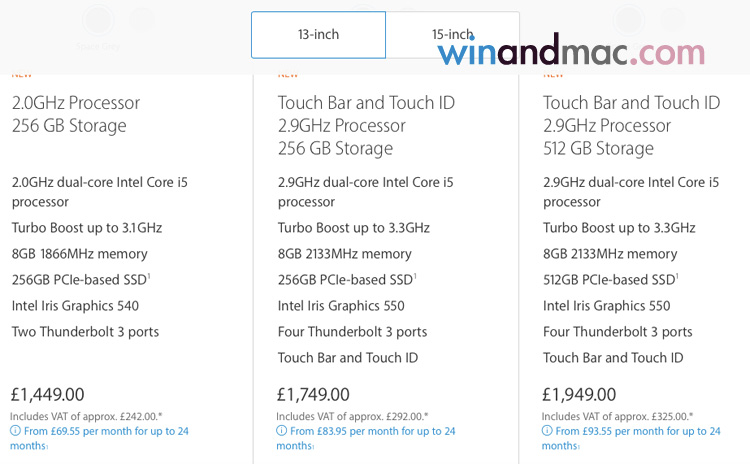Click the Two Thunderbolt 3 ports spec
750x464 pixels.
point(86,332)
